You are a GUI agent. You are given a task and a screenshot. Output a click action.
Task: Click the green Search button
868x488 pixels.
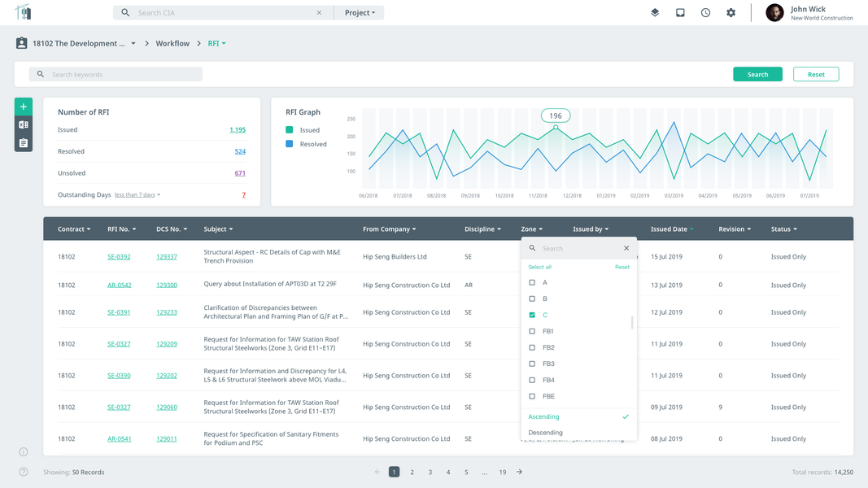coord(757,74)
